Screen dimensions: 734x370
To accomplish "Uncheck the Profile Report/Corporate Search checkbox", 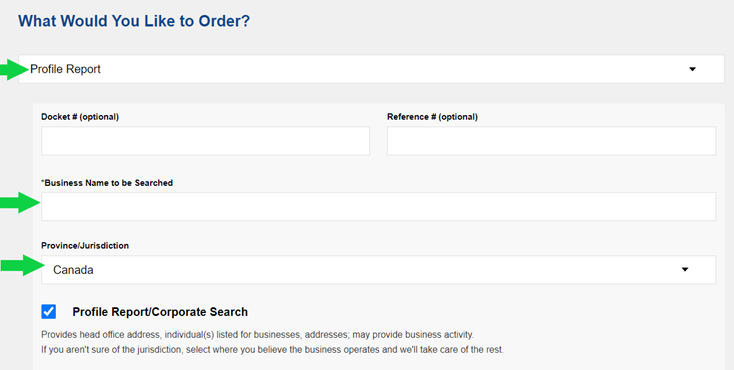I will 48,311.
